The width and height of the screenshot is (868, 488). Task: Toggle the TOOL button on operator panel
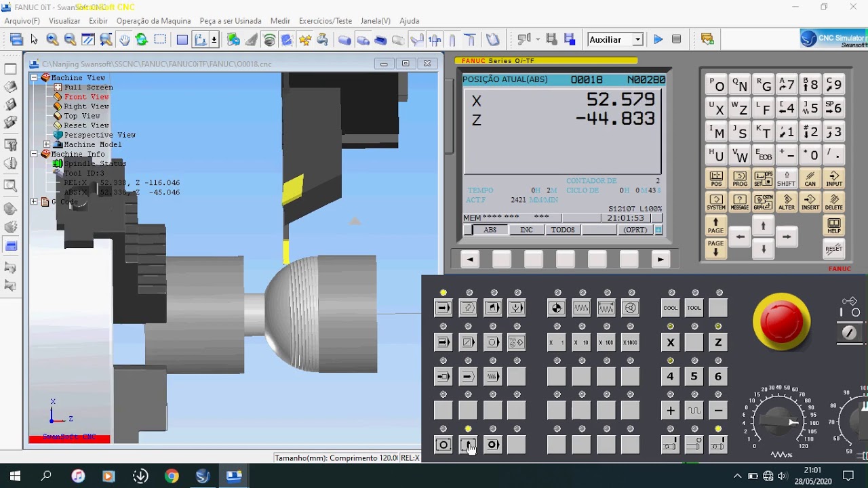tap(694, 308)
